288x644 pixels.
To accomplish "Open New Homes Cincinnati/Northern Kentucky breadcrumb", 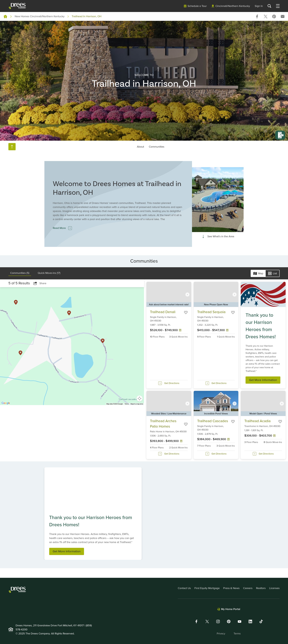I will click(40, 16).
